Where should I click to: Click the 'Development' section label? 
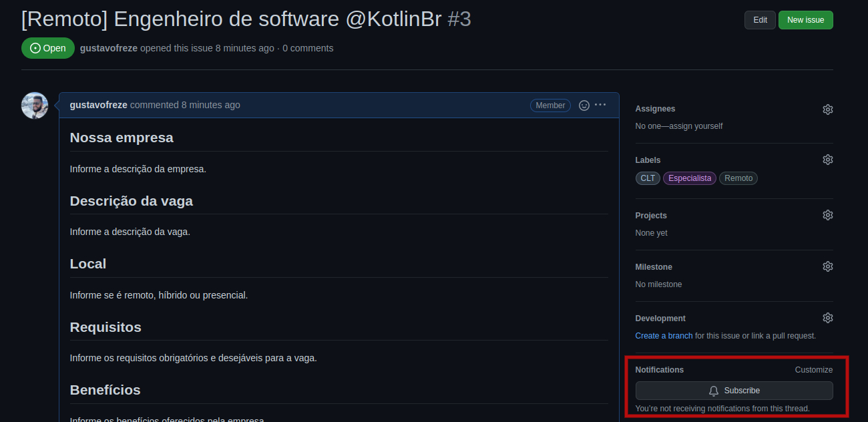(660, 319)
